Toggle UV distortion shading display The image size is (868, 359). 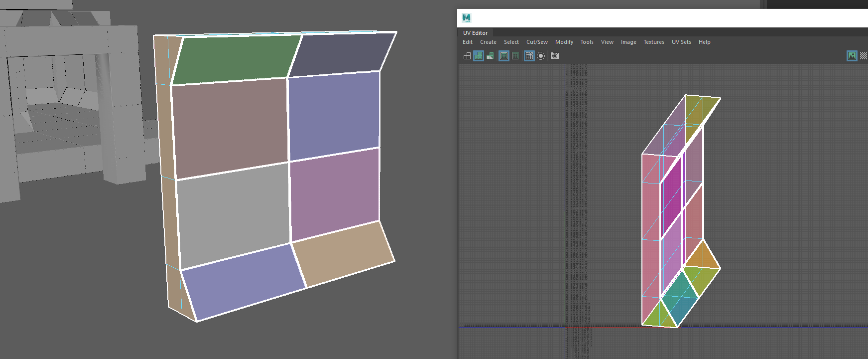(x=490, y=56)
